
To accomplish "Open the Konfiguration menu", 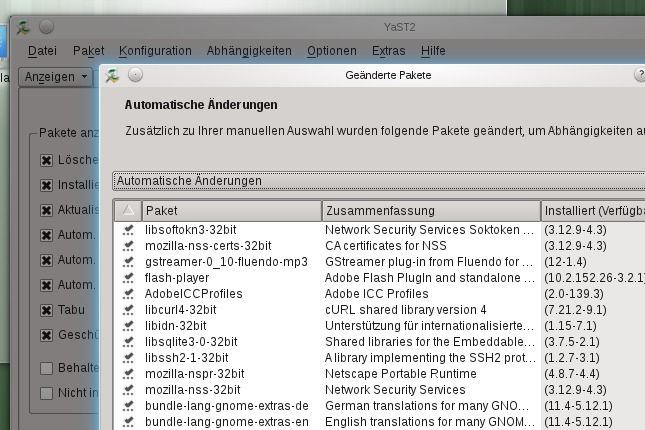I will point(155,51).
